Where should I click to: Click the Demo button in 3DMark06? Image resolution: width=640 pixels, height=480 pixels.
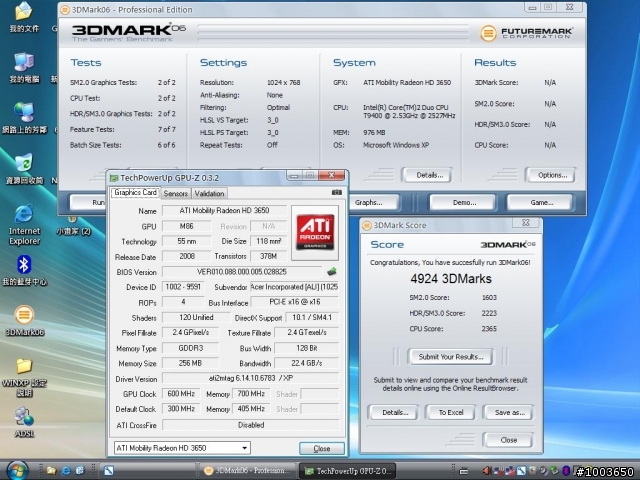pos(464,202)
